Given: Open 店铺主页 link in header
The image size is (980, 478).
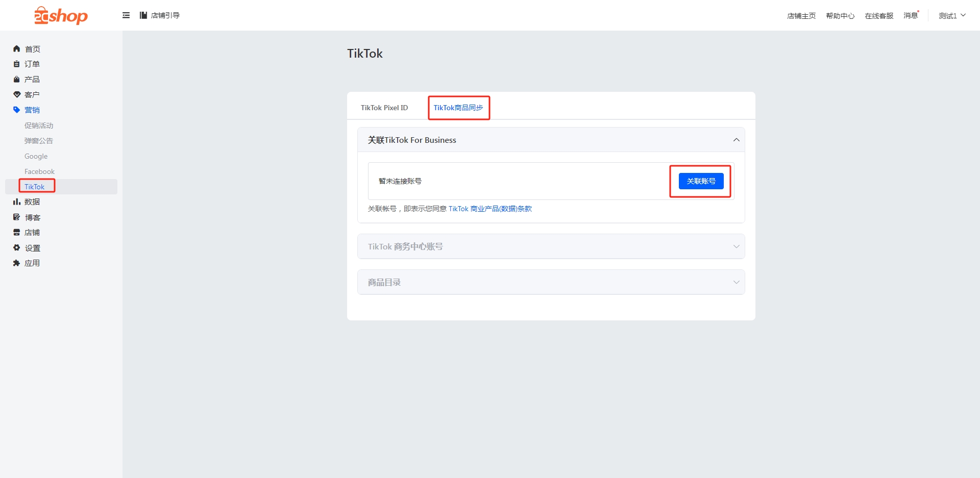Looking at the screenshot, I should coord(801,16).
